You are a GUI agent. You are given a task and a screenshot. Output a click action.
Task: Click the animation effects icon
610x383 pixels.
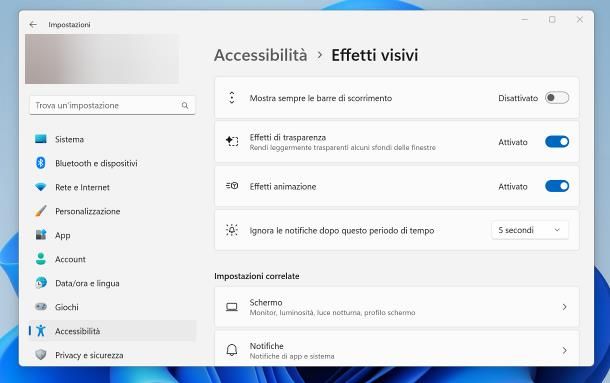tap(232, 186)
